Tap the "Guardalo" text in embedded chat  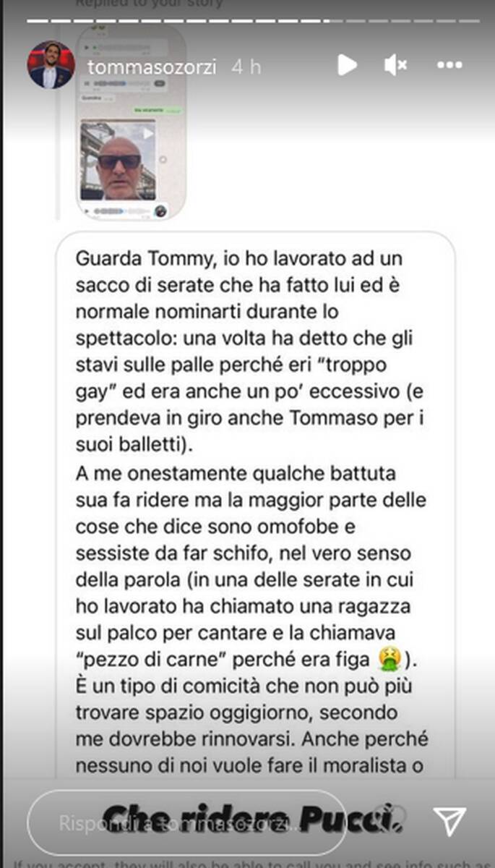(92, 98)
